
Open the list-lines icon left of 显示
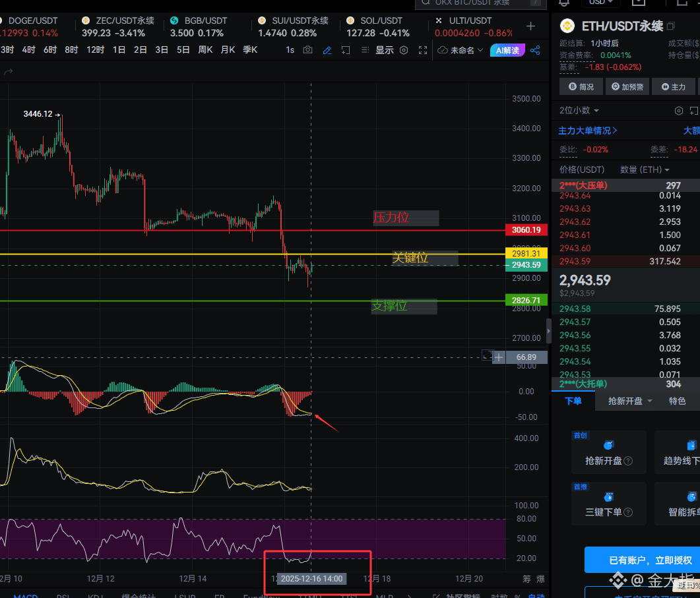[x=365, y=50]
